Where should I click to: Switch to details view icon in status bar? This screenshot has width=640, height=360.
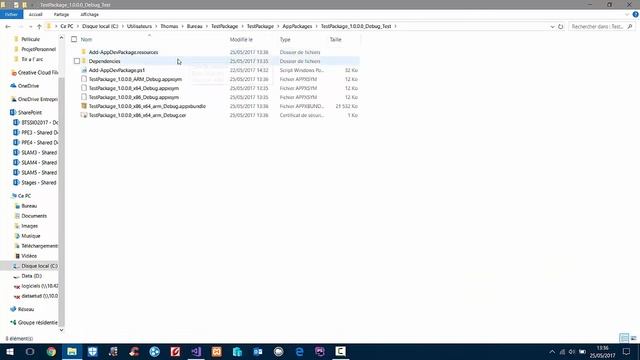pos(624,338)
